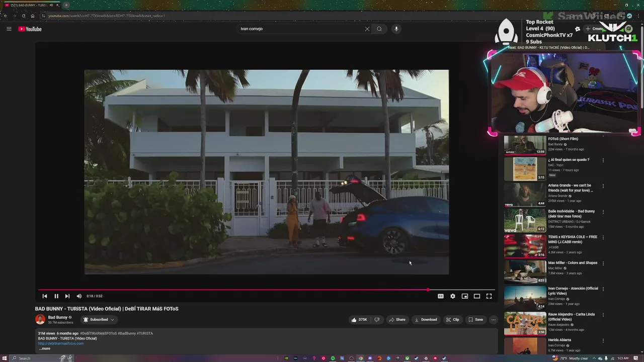This screenshot has width=644, height=362.
Task: Expand the description with ...more
Action: pyautogui.click(x=45, y=348)
